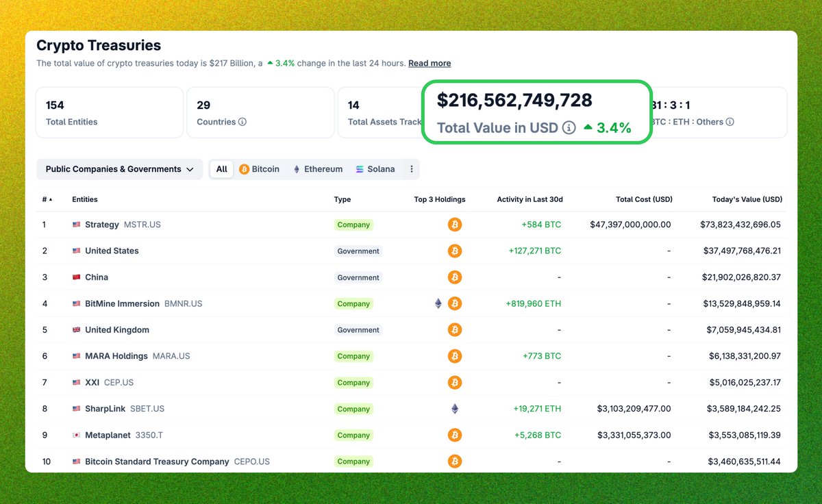Click the $7,059,945,434.81 value
Screen dimensions: 822x504
(744, 330)
